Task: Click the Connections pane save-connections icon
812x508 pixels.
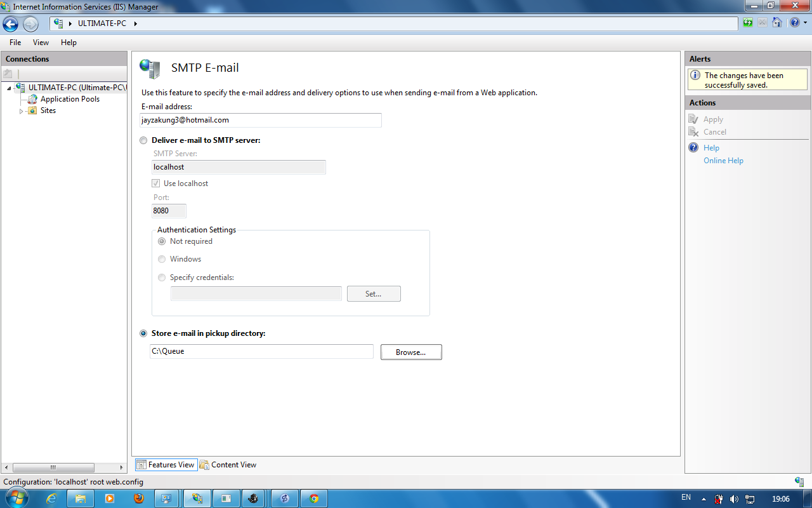Action: click(x=8, y=74)
